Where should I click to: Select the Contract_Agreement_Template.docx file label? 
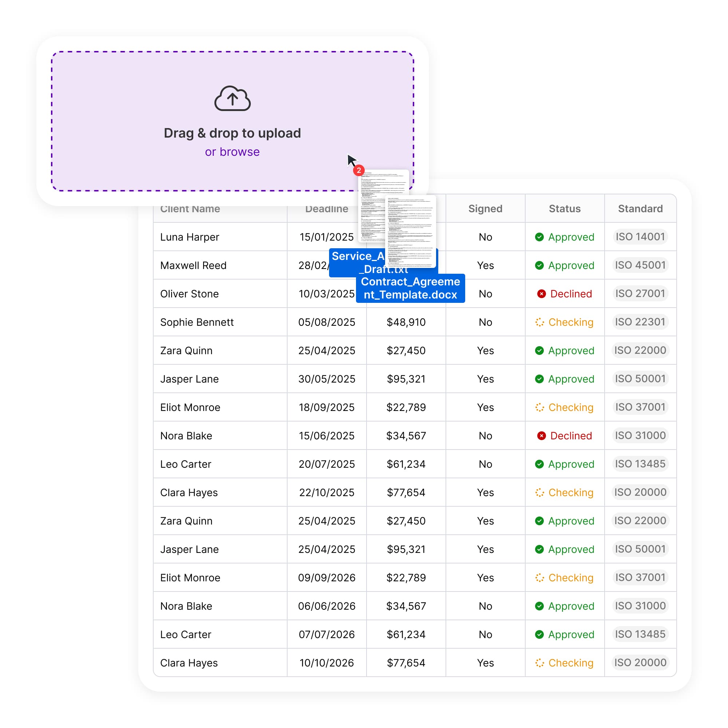coord(410,288)
